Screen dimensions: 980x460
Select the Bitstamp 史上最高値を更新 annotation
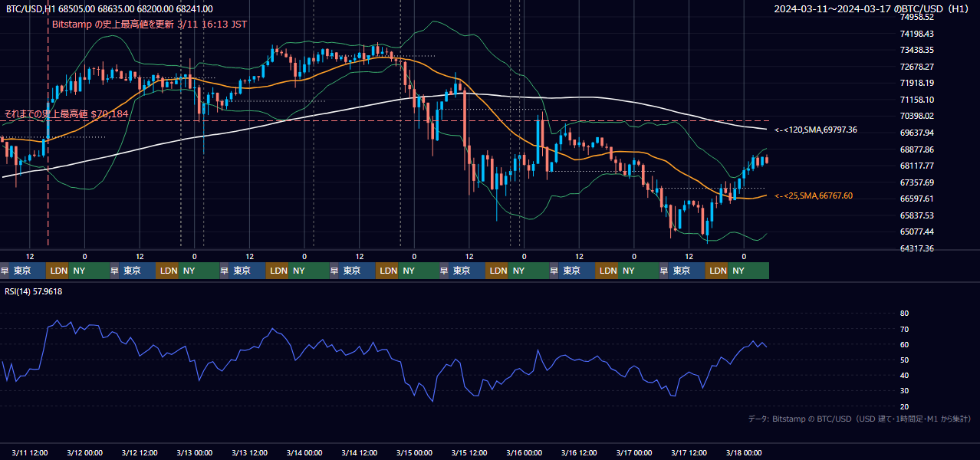150,25
